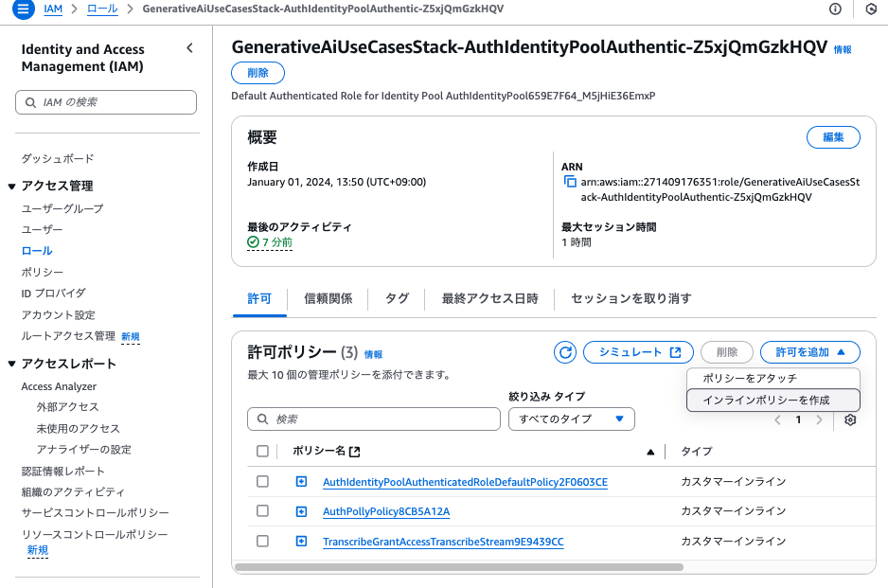The width and height of the screenshot is (888, 588).
Task: Open ルートアクセス管理 in sidebar
Action: [x=68, y=336]
